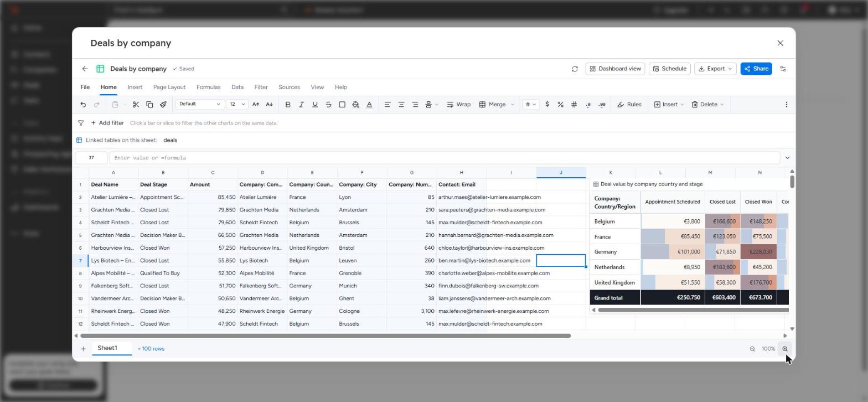Toggle italic formatting
Image resolution: width=868 pixels, height=402 pixels.
coord(301,105)
